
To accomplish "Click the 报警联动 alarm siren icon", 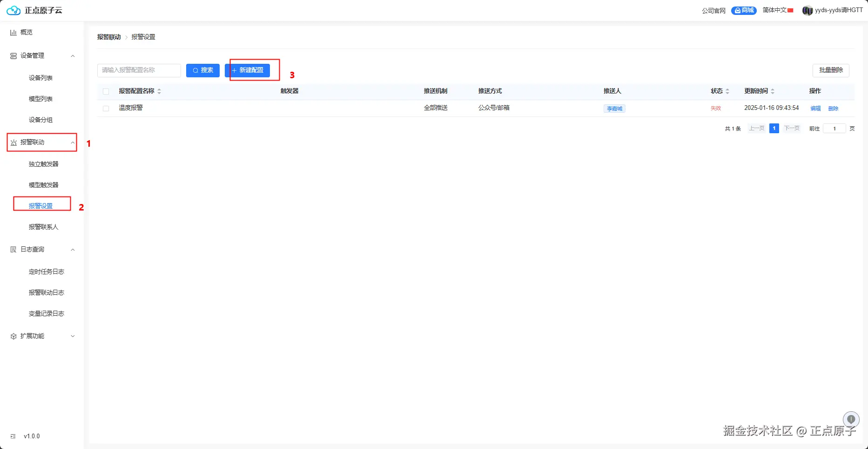I will click(13, 143).
